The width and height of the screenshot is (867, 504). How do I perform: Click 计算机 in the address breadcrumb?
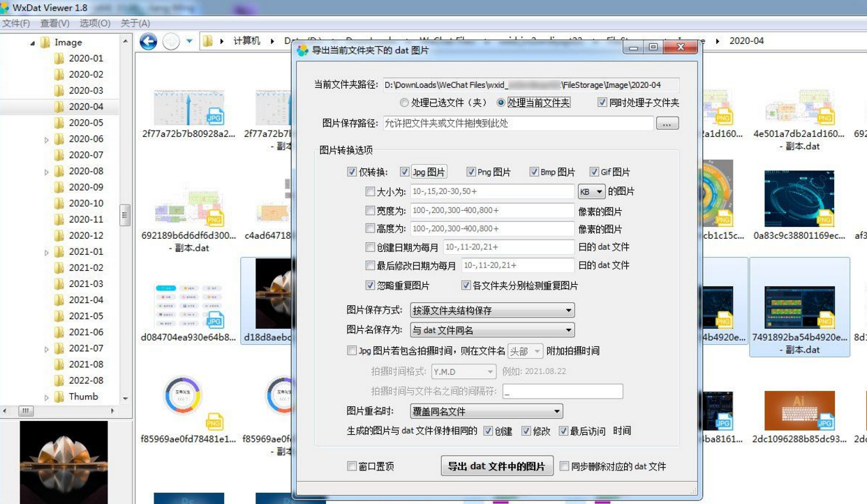(246, 41)
